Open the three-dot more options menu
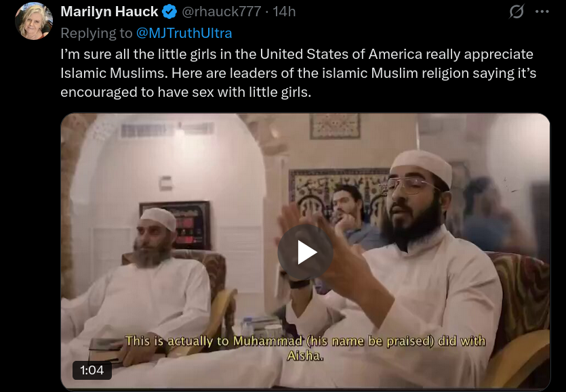This screenshot has height=392, width=566. pyautogui.click(x=542, y=12)
